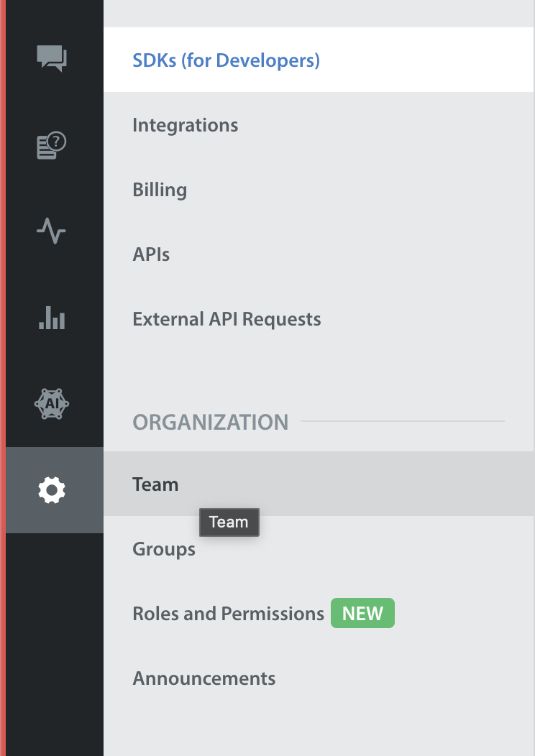Open the Groups organization page
The width and height of the screenshot is (535, 756).
(319, 549)
